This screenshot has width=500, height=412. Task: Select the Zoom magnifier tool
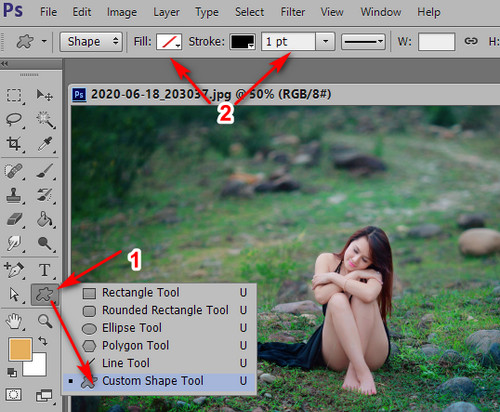click(x=45, y=321)
